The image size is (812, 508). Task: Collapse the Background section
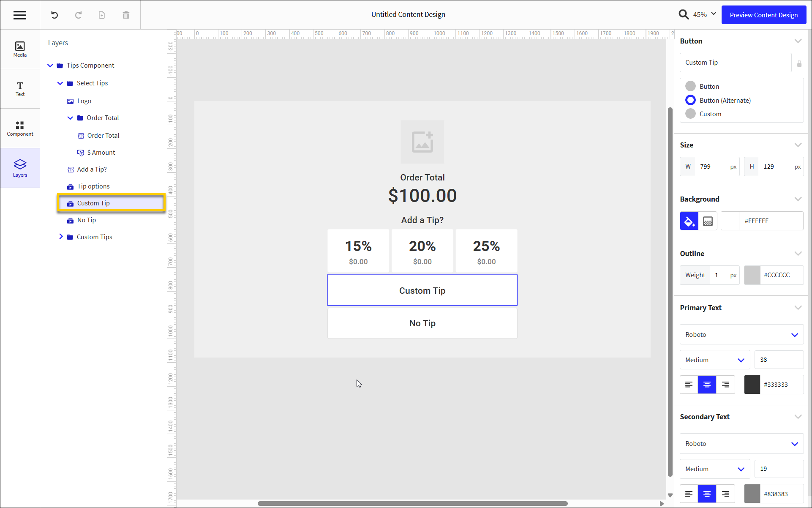tap(798, 199)
